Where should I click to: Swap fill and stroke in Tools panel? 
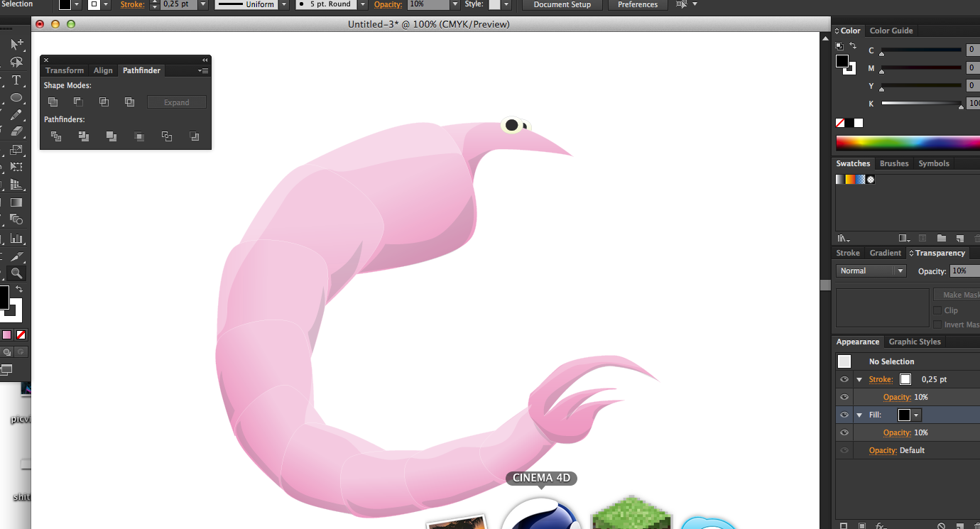(x=19, y=289)
